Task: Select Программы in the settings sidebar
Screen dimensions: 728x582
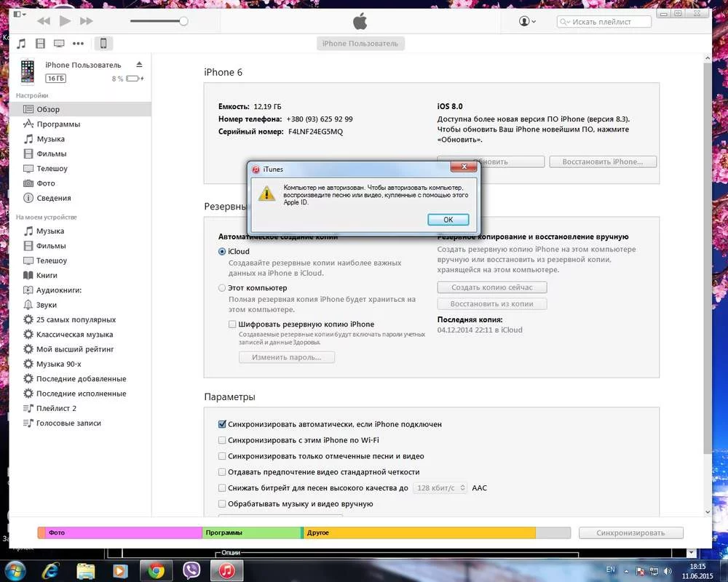Action: click(80, 124)
